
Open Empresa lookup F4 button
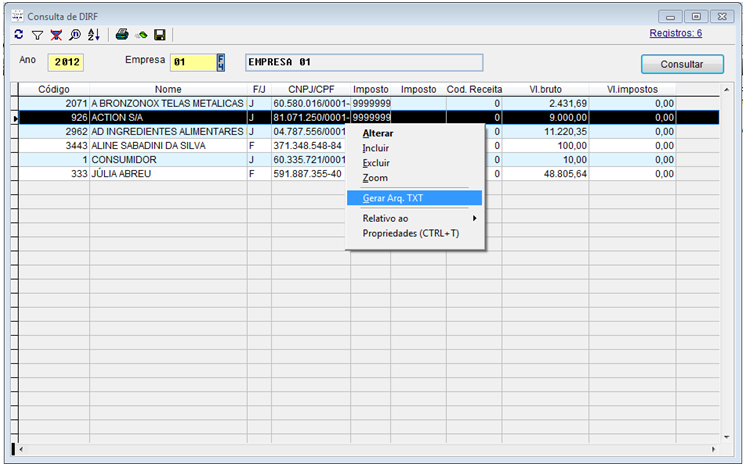click(x=221, y=62)
